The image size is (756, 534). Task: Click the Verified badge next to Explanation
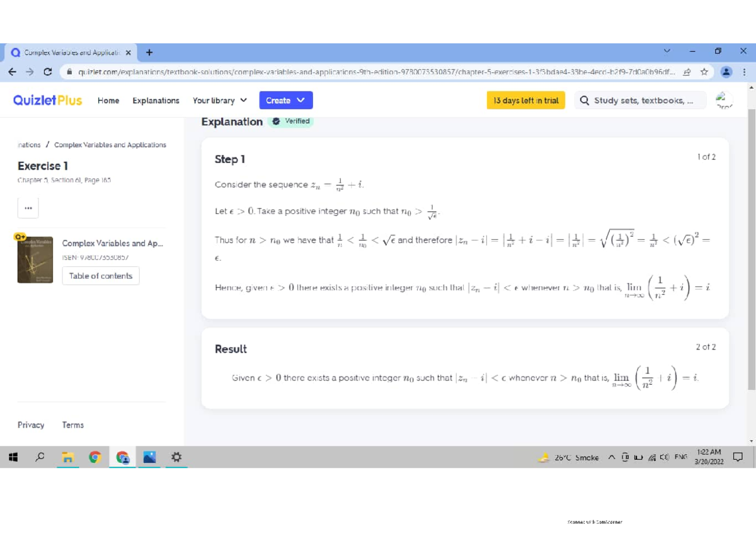(290, 121)
